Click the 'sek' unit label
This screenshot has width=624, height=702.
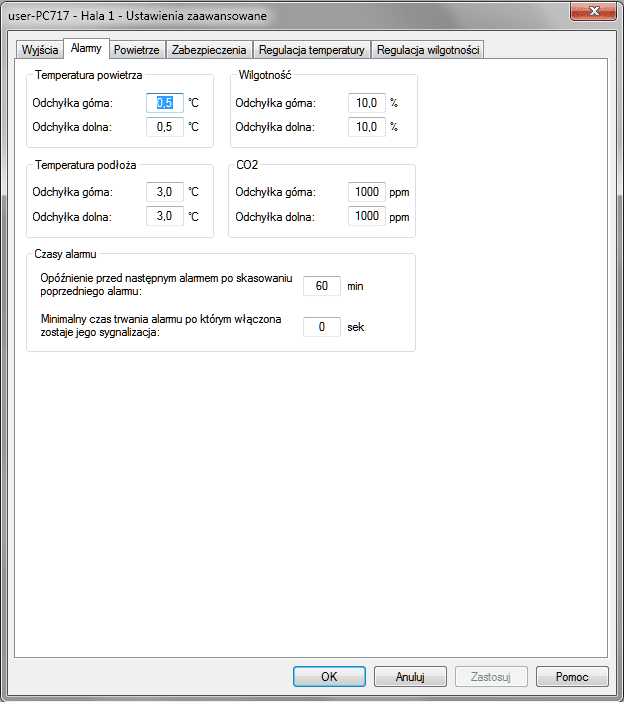pos(356,327)
